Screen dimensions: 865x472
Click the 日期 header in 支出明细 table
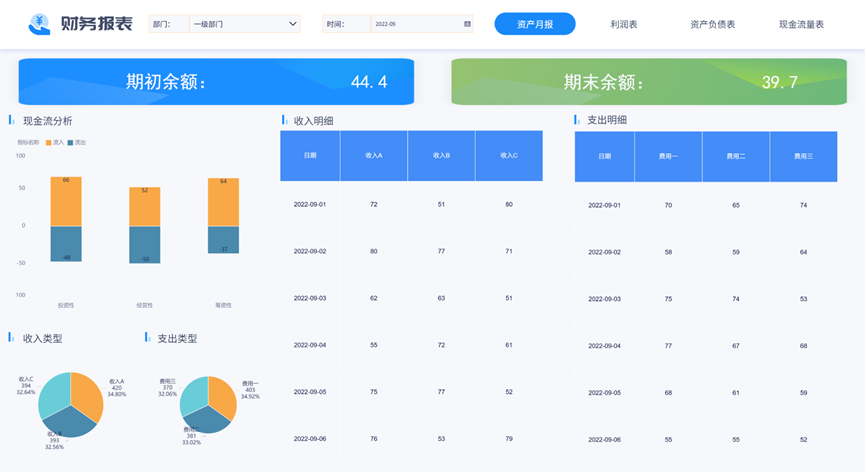coord(605,157)
